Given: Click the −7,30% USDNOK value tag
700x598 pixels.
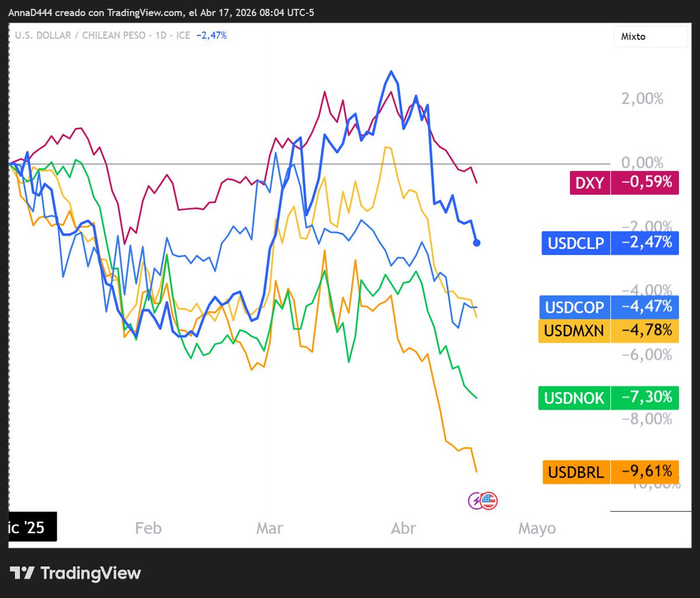Looking at the screenshot, I should tap(645, 398).
